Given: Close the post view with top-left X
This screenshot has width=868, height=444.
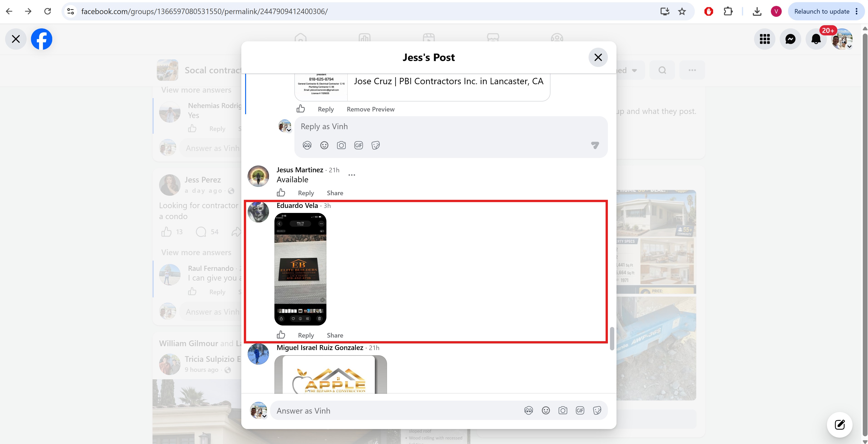Looking at the screenshot, I should point(16,39).
